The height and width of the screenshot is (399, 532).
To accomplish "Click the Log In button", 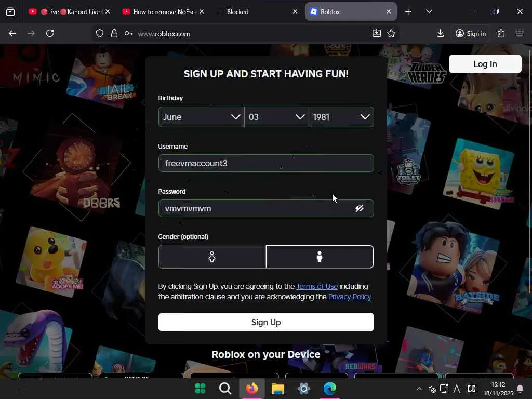I will click(485, 64).
